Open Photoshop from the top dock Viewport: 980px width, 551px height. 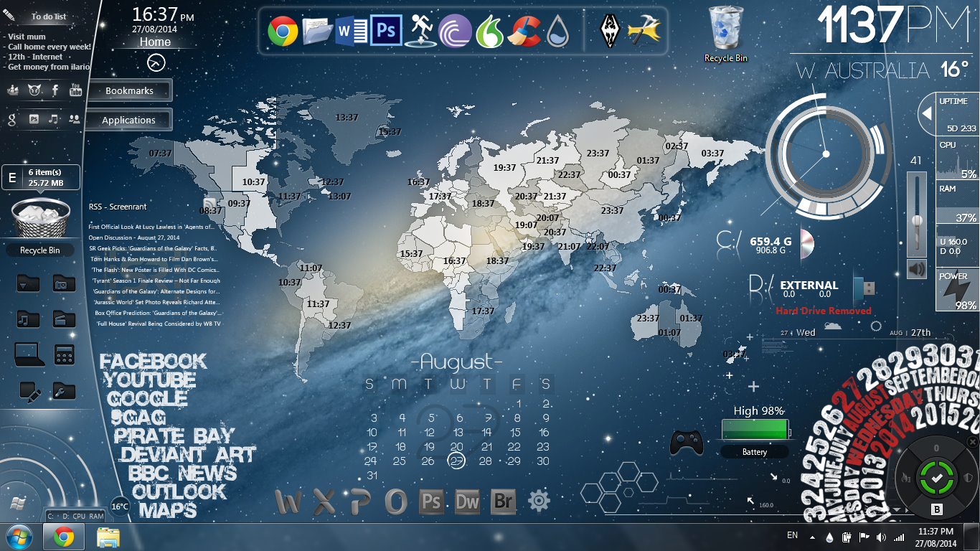(385, 30)
